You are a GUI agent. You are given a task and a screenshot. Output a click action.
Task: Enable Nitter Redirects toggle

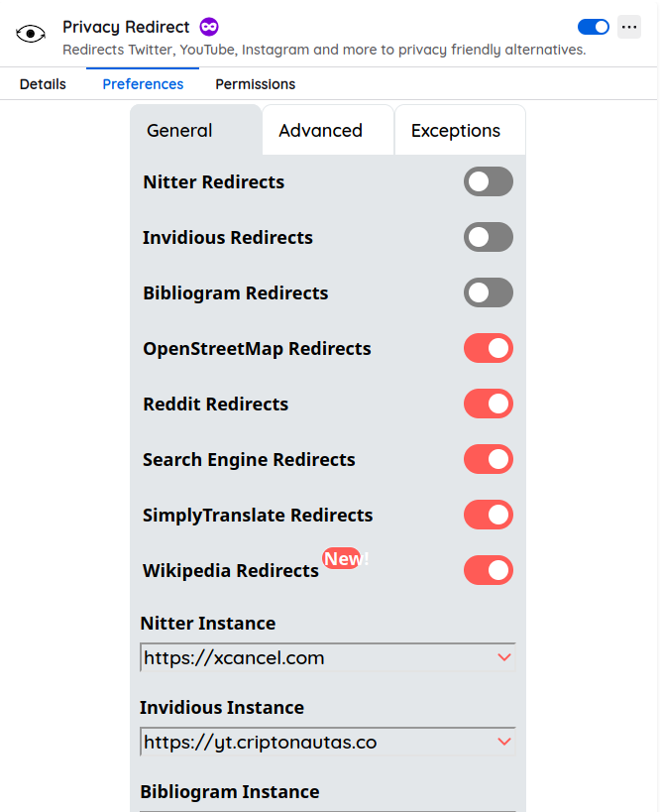(x=488, y=181)
